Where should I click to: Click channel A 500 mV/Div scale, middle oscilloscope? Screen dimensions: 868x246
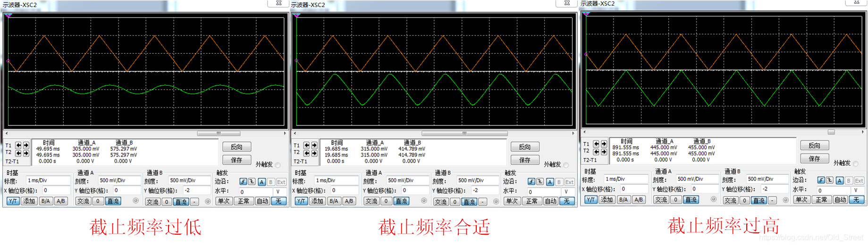tap(408, 180)
